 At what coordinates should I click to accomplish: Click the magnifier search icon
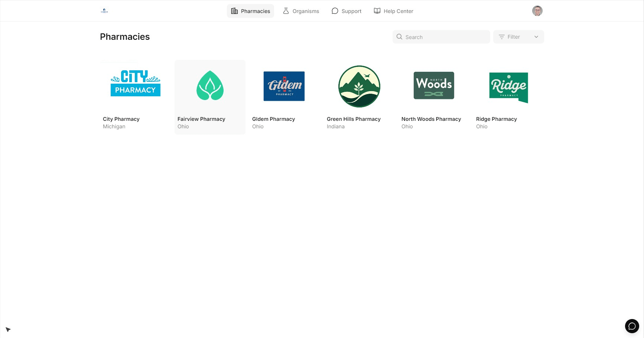pos(399,37)
